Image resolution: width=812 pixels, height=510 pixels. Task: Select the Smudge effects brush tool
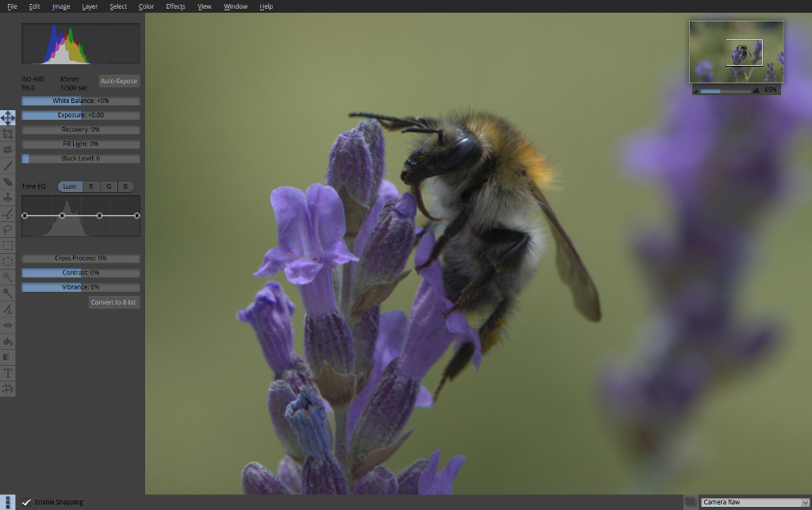[x=8, y=309]
